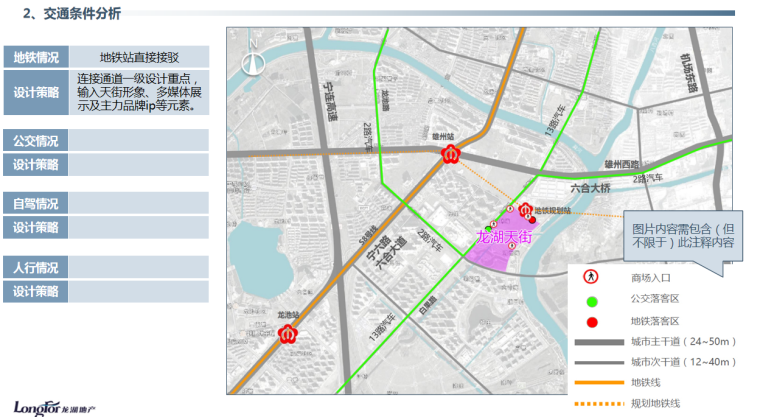The image size is (760, 417).
Task: Click the 地铁规划站 metro marker near 龙湖天街
Action: pyautogui.click(x=518, y=217)
